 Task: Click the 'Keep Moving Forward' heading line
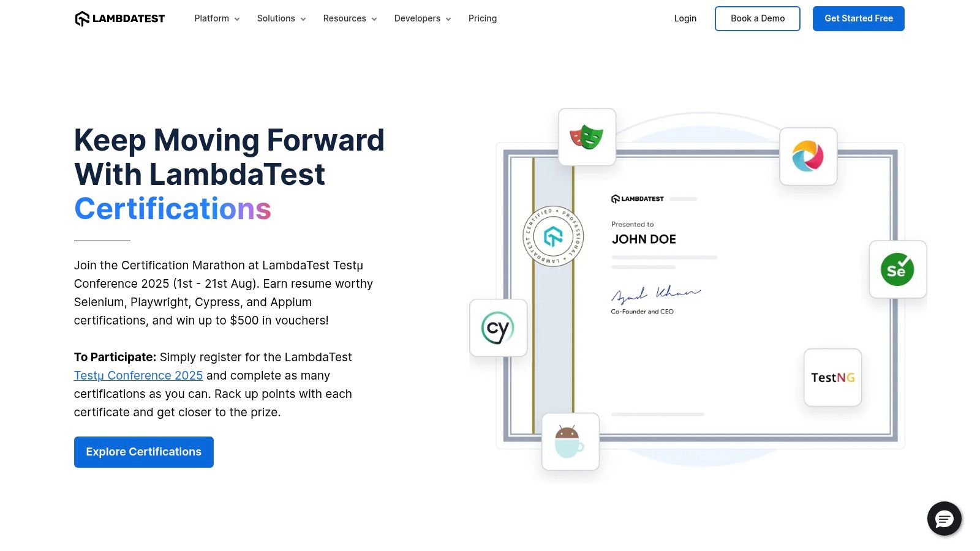pyautogui.click(x=229, y=140)
